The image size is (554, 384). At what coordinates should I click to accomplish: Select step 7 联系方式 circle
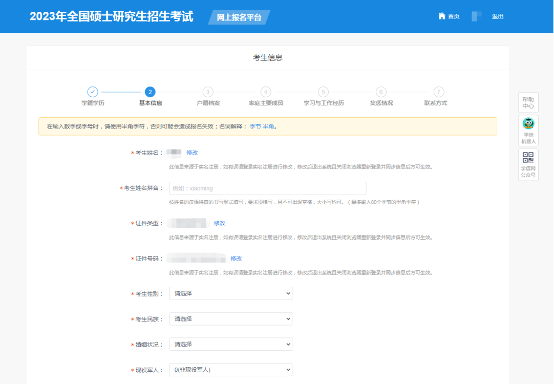438,92
